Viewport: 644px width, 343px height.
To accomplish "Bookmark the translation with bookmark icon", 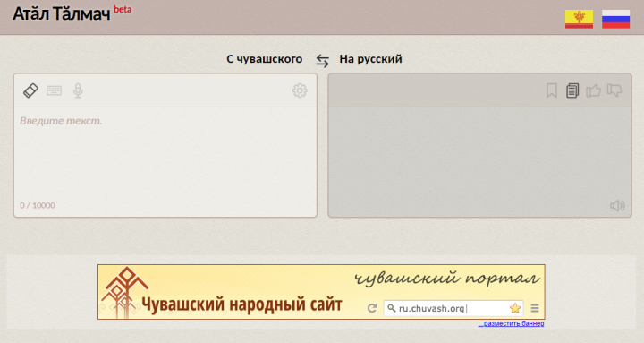I will click(x=552, y=90).
